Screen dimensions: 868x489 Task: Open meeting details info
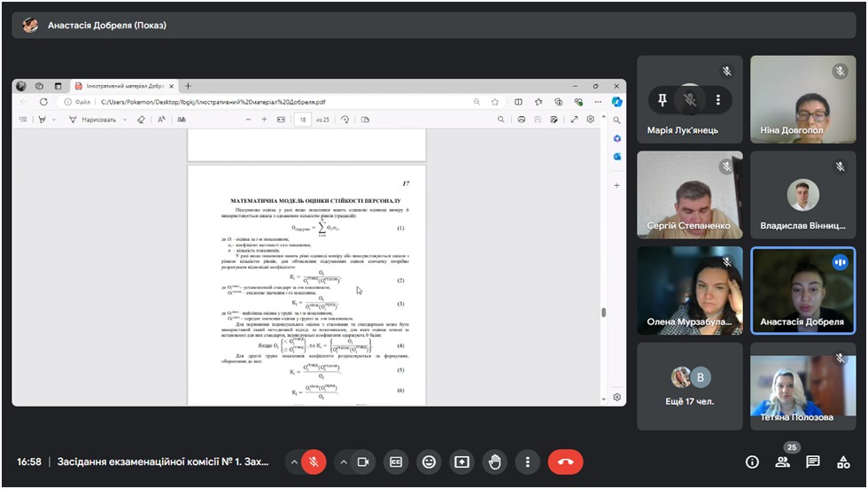[x=752, y=462]
